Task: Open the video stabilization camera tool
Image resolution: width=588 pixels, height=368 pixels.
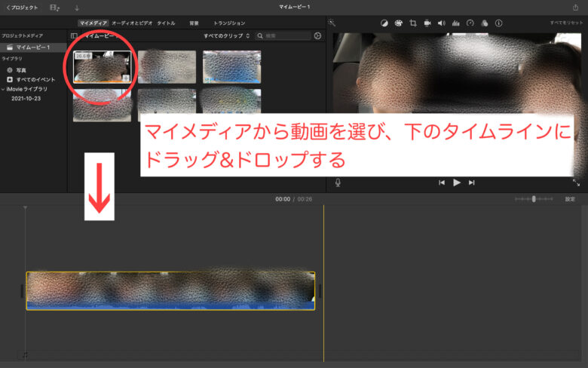Action: tap(427, 23)
